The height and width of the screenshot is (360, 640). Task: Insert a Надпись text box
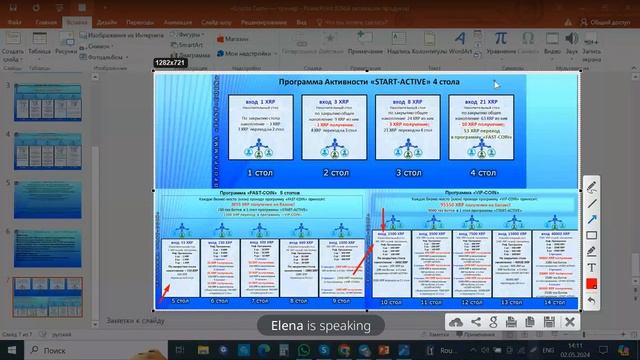tap(399, 44)
